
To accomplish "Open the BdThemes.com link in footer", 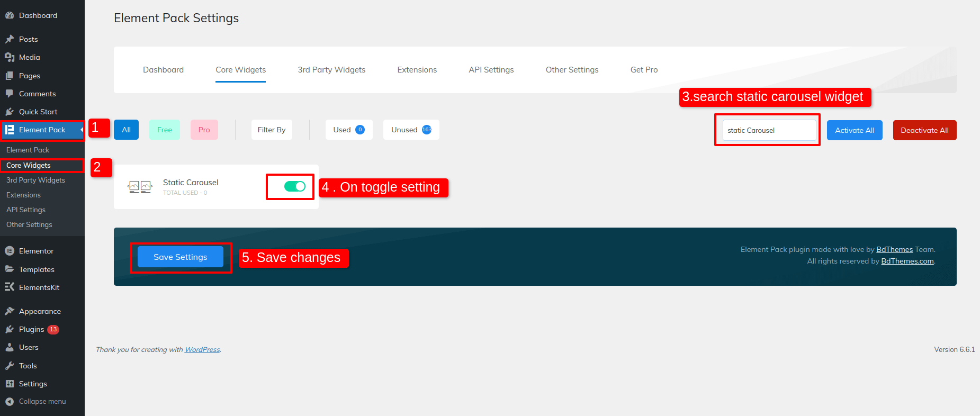I will (907, 261).
